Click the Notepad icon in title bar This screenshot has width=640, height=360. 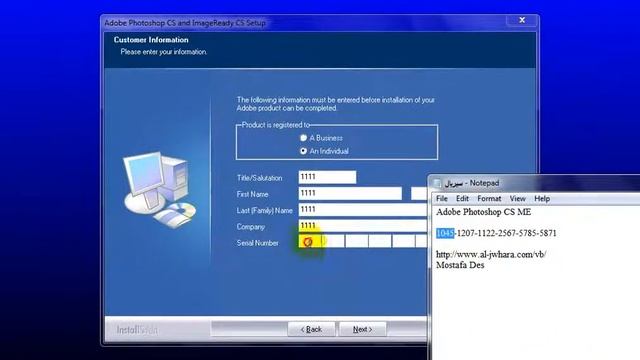point(437,183)
